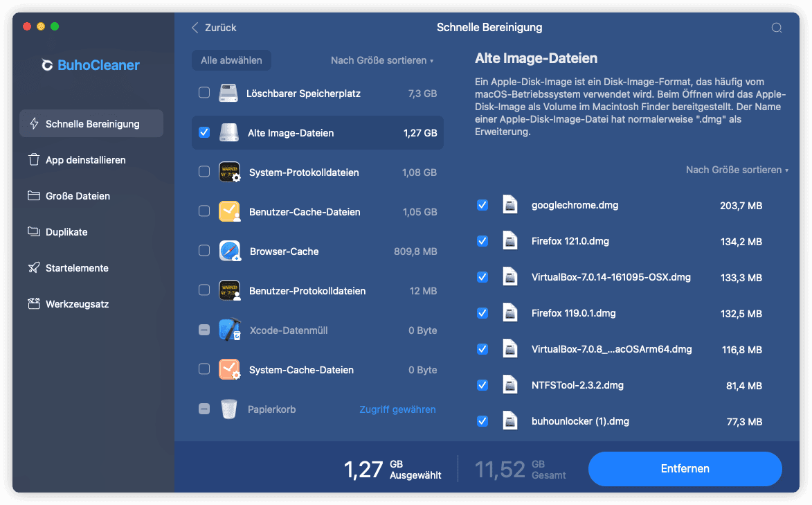Click the buhounlocker (1).dmg file icon
This screenshot has width=812, height=505.
pos(510,421)
